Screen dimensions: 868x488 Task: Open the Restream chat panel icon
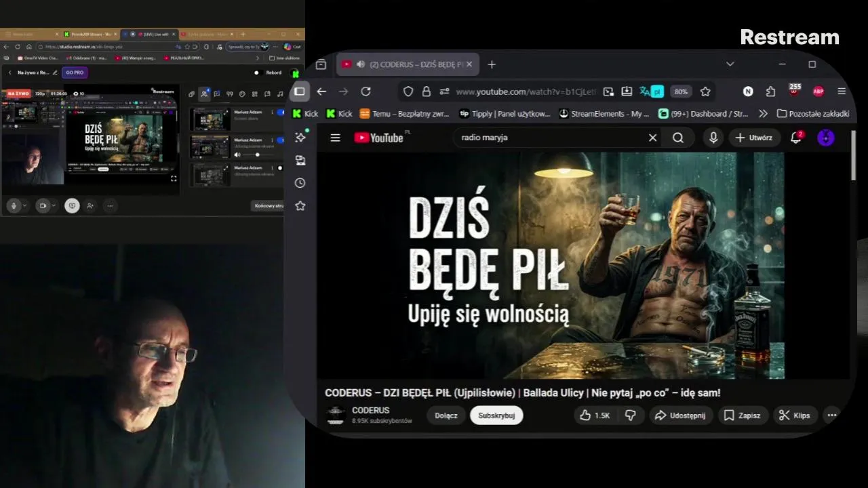[x=217, y=94]
